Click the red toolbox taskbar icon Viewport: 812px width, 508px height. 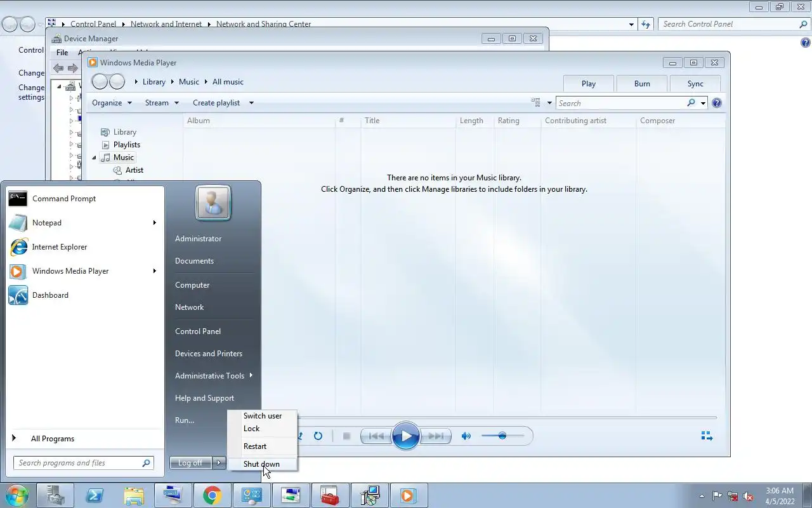click(x=330, y=495)
